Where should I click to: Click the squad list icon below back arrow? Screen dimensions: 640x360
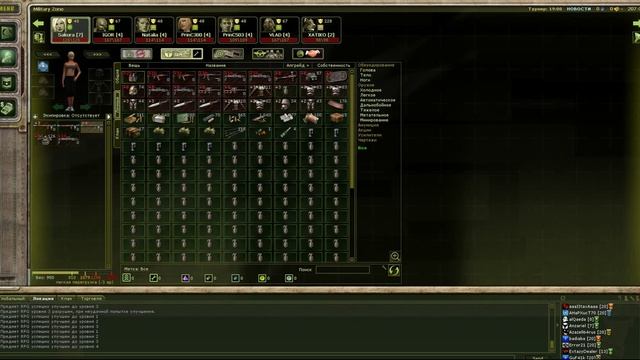39,38
